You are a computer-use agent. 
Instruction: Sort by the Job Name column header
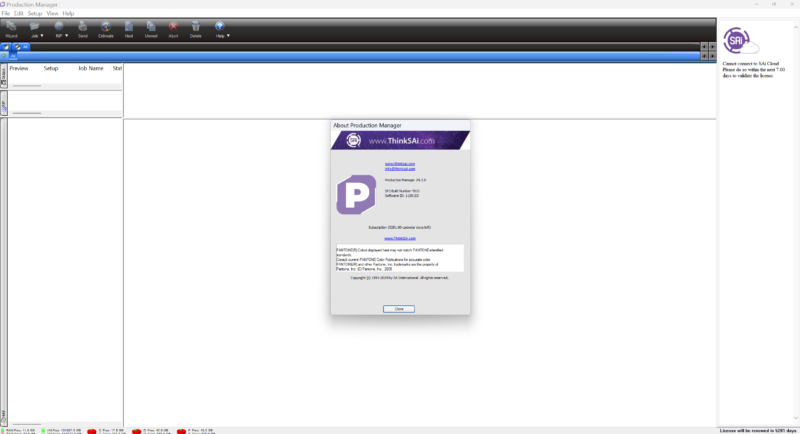(x=91, y=68)
